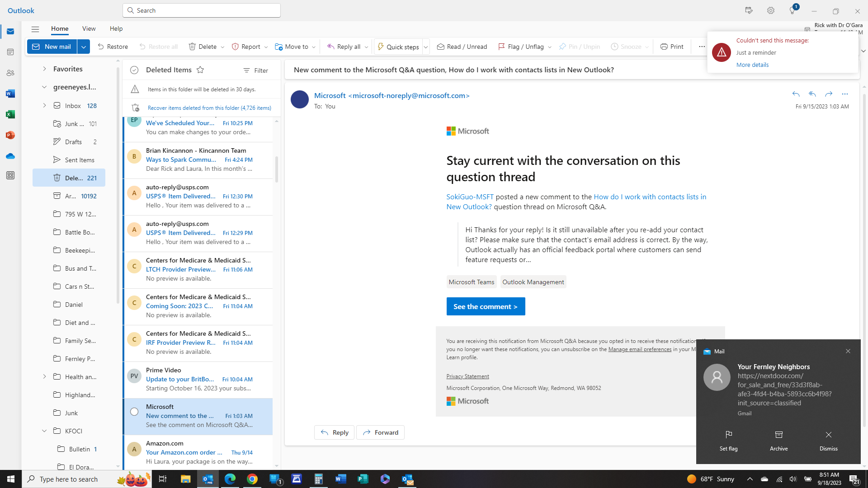868x488 pixels.
Task: Open the Tips lightbulb notification
Action: tap(793, 10)
